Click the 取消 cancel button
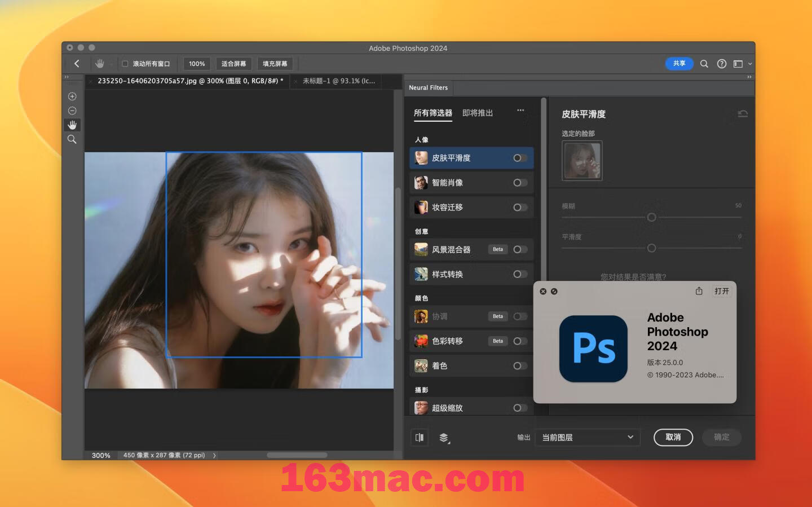The image size is (812, 507). [673, 437]
